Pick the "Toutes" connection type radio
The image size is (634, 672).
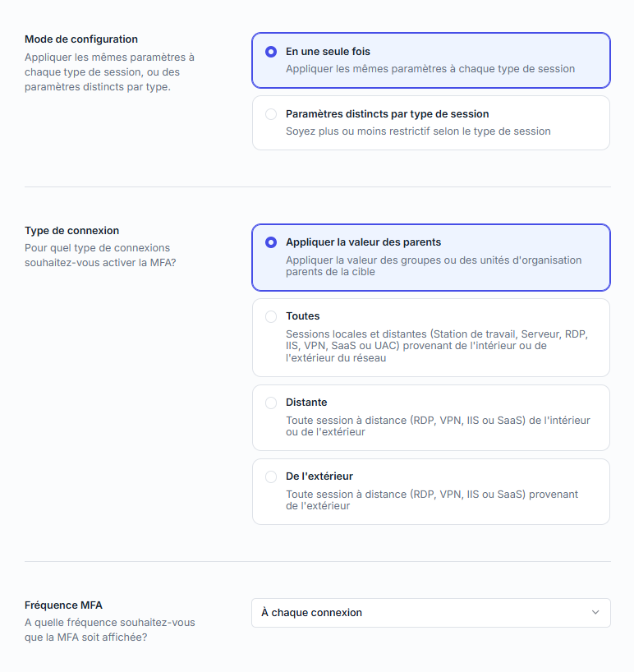coord(271,316)
